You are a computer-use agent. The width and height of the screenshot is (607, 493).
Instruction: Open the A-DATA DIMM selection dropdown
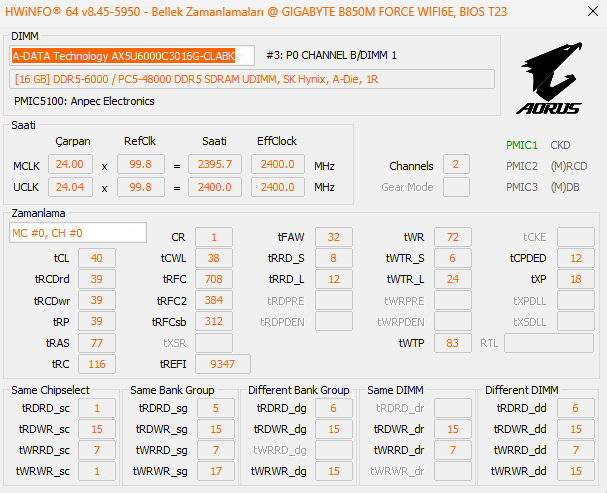[132, 56]
